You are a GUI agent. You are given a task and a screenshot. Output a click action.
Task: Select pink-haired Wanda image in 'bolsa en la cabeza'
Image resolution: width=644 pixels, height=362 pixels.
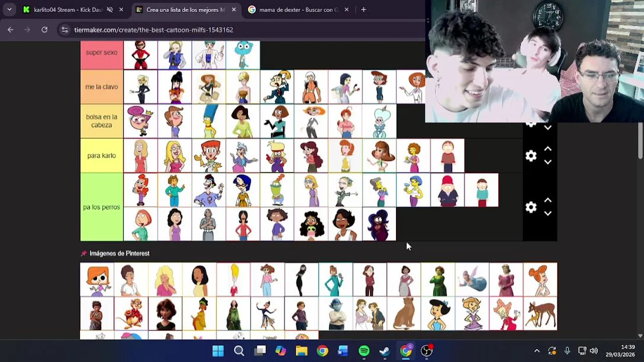140,121
